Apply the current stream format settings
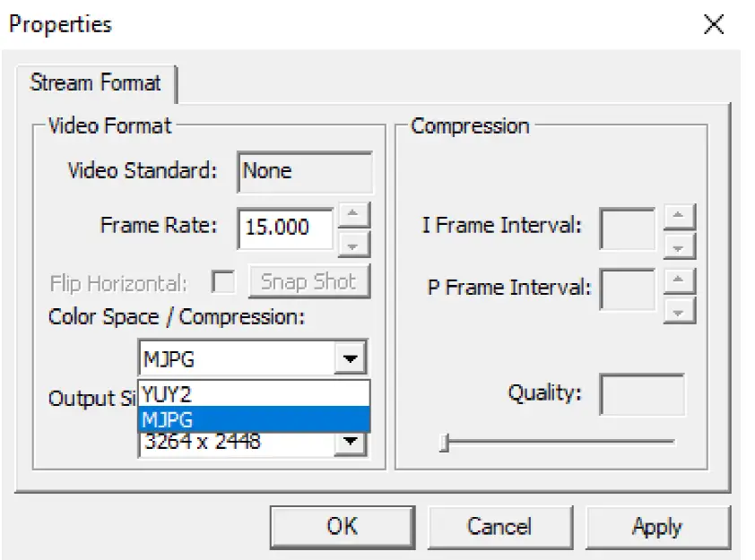 [x=659, y=527]
